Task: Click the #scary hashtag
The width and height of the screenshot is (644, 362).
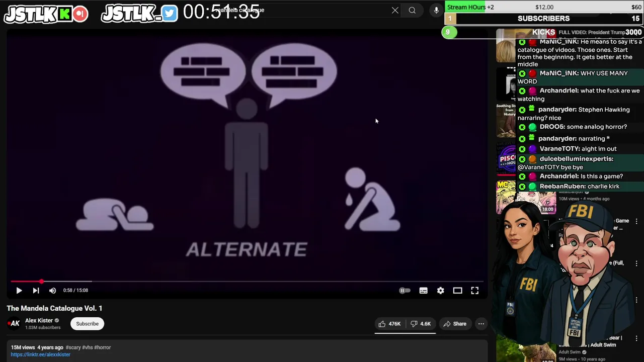Action: (x=73, y=347)
